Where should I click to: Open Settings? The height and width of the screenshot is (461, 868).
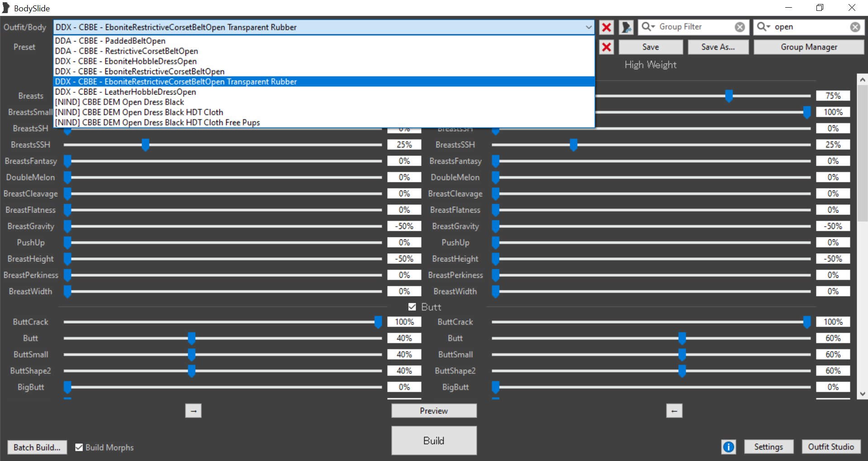[x=768, y=447]
